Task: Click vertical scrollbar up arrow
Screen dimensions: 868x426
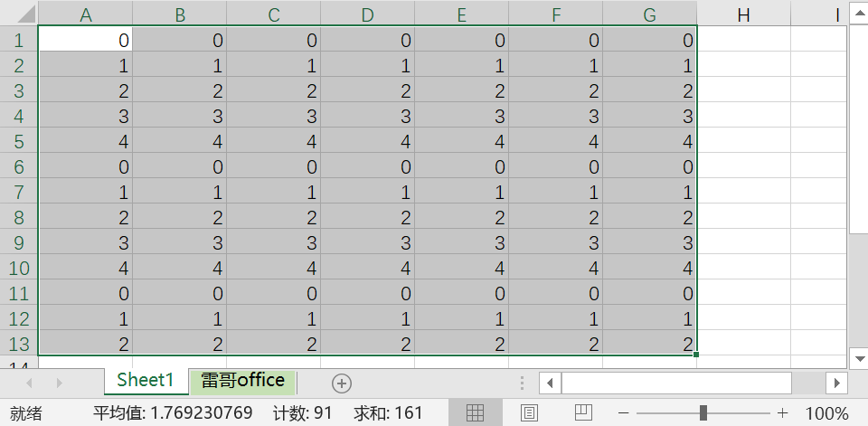Action: pyautogui.click(x=859, y=12)
